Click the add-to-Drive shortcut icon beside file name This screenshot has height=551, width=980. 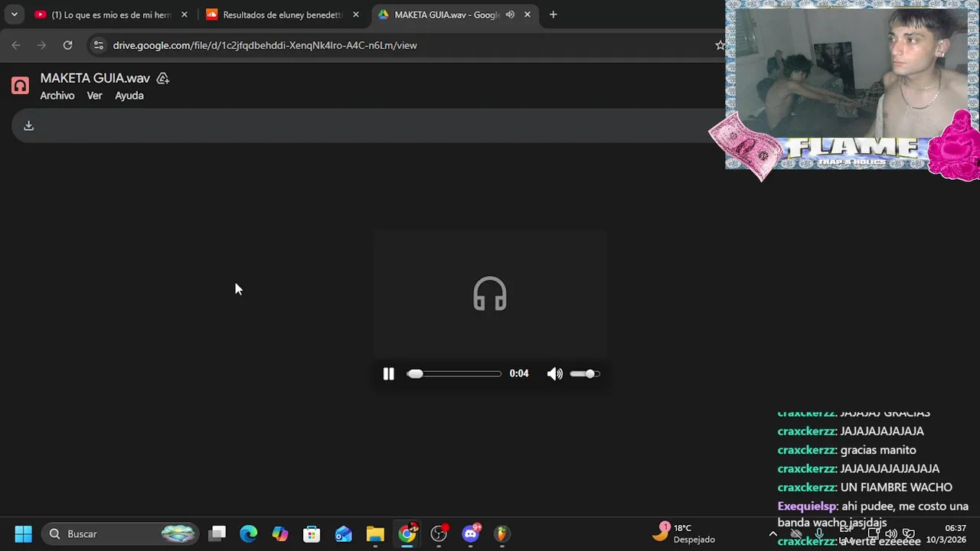[x=162, y=78]
